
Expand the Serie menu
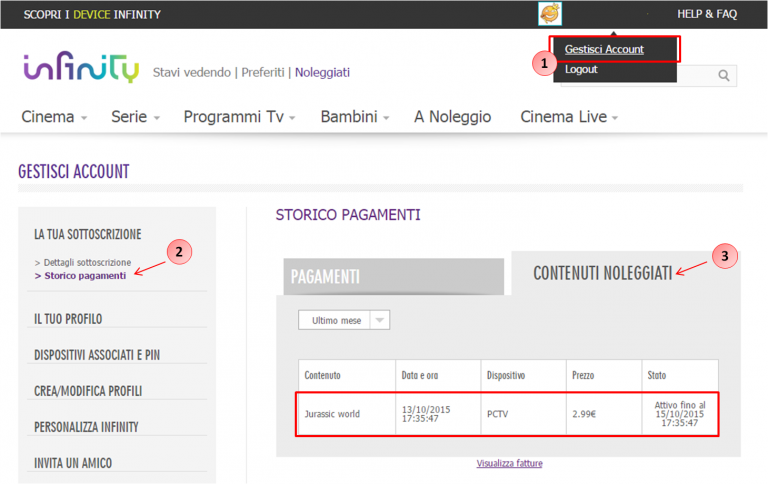(x=135, y=117)
